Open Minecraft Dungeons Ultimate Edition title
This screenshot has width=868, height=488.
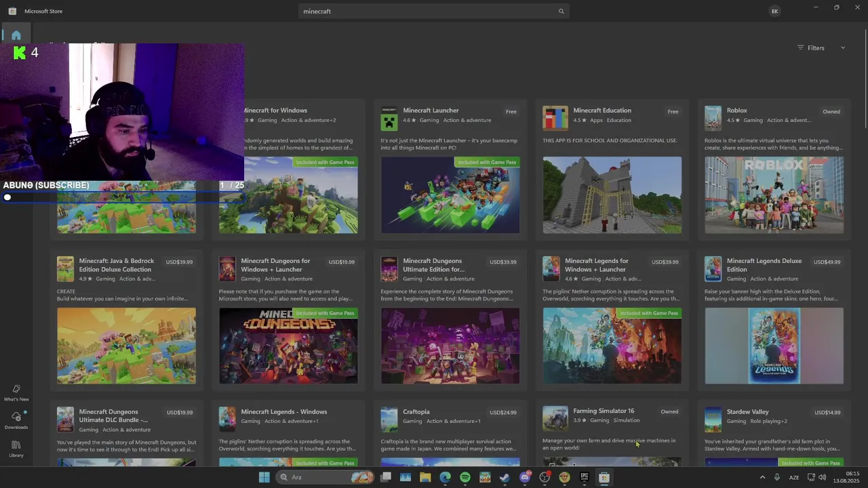click(433, 265)
